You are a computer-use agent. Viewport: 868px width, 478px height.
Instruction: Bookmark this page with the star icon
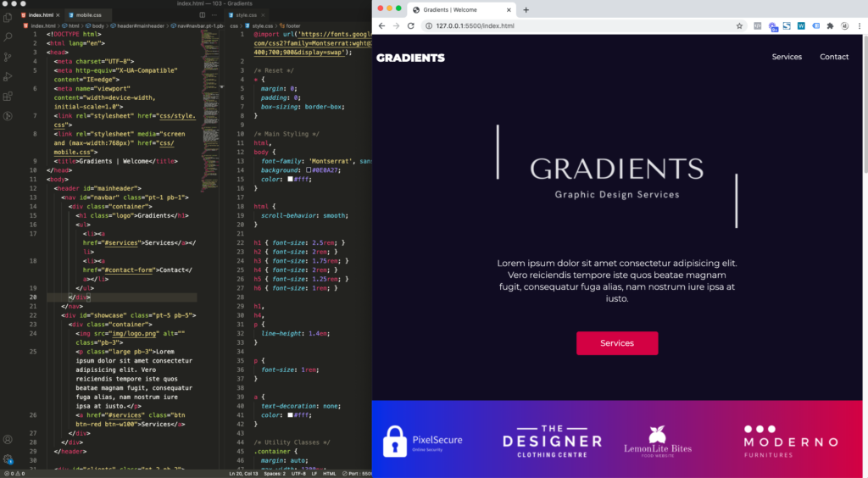pos(739,26)
